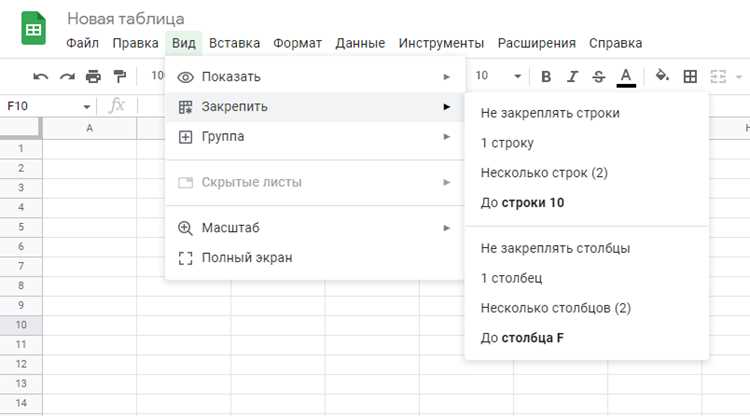Viewport: 750px width, 416px height.
Task: Expand the Группа submenu
Action: [x=315, y=137]
